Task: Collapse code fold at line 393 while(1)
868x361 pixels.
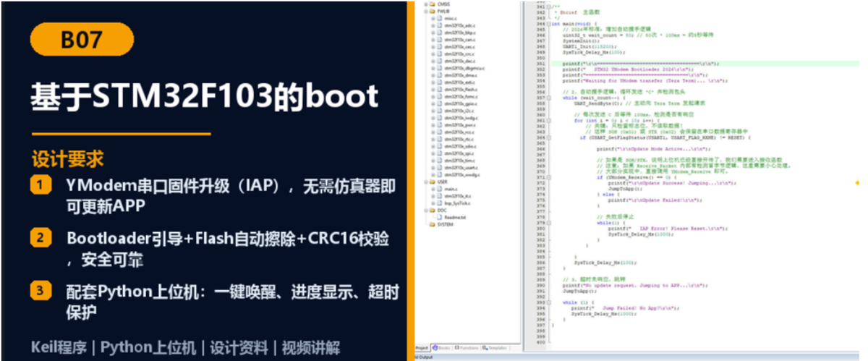Action: point(548,302)
